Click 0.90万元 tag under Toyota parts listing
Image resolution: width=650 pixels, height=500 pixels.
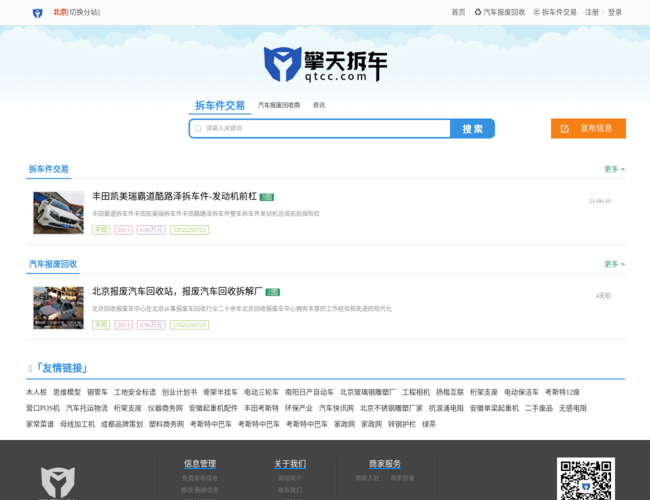point(151,230)
